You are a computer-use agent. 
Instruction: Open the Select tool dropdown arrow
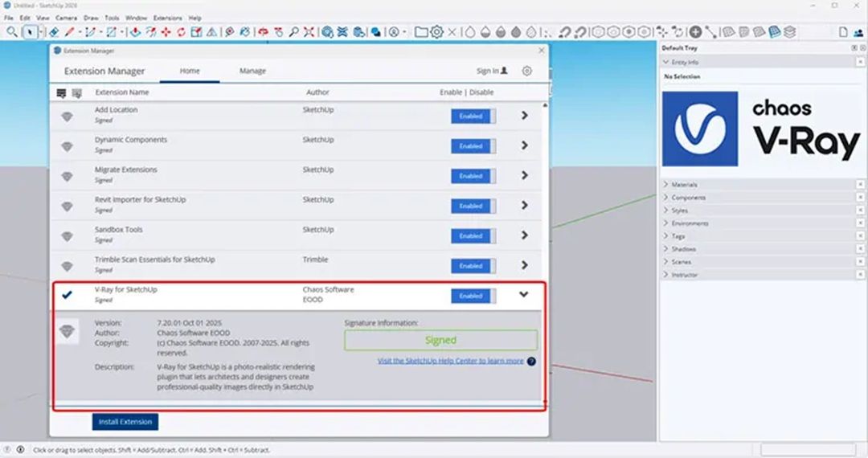click(x=41, y=32)
